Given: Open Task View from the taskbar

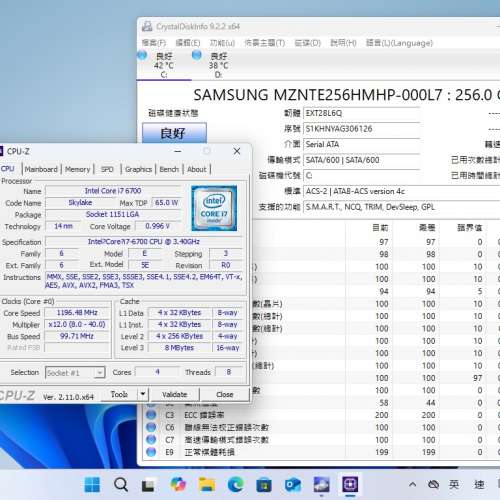Looking at the screenshot, I should [x=148, y=485].
